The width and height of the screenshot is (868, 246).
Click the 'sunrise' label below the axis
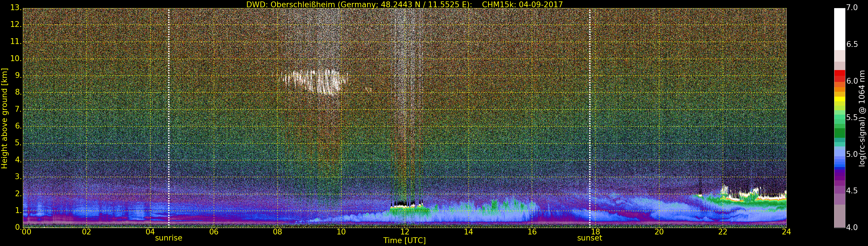pyautogui.click(x=168, y=238)
